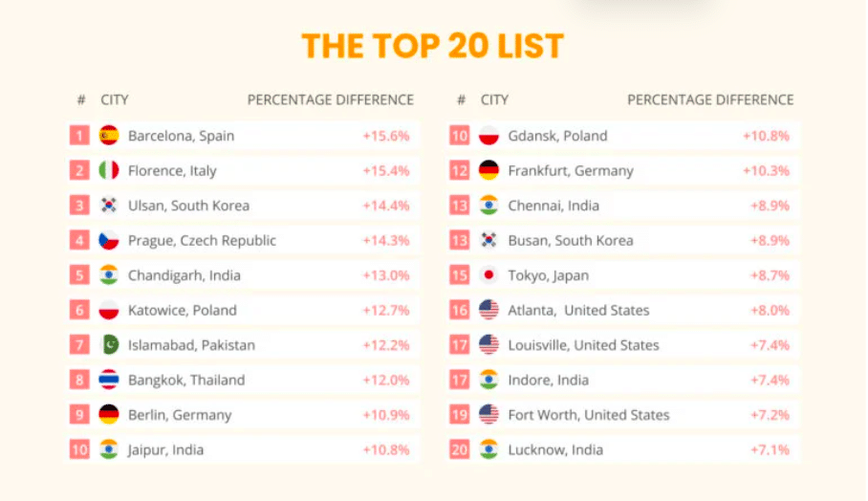
Task: Select the Katowice, Poland row text
Action: click(x=183, y=310)
